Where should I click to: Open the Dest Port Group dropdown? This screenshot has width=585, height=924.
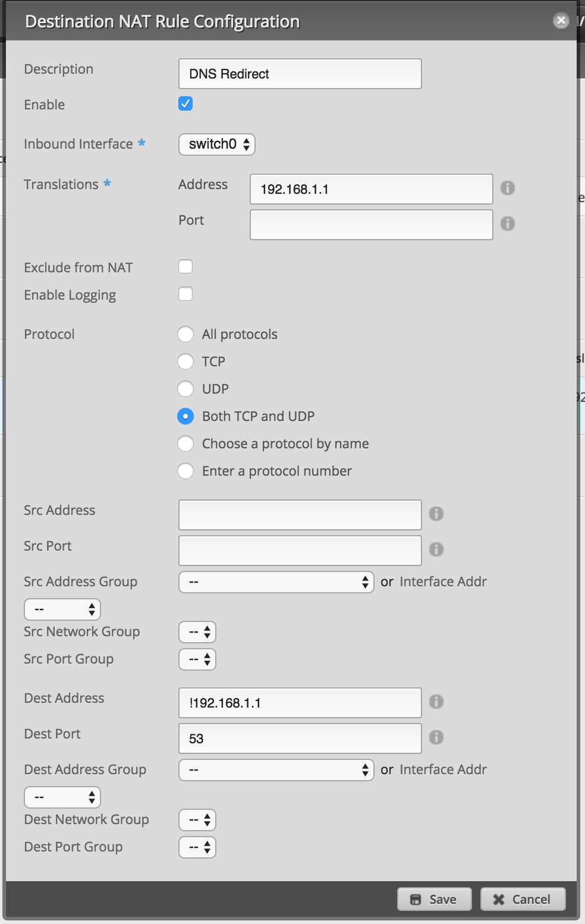click(197, 847)
